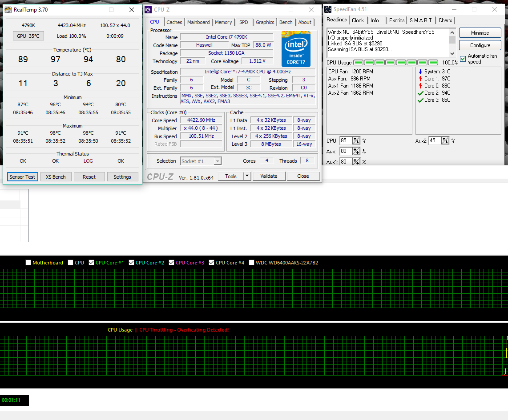Image resolution: width=508 pixels, height=420 pixels.
Task: Click the CPU Throttling - Overheating Detected! label
Action: 184,330
